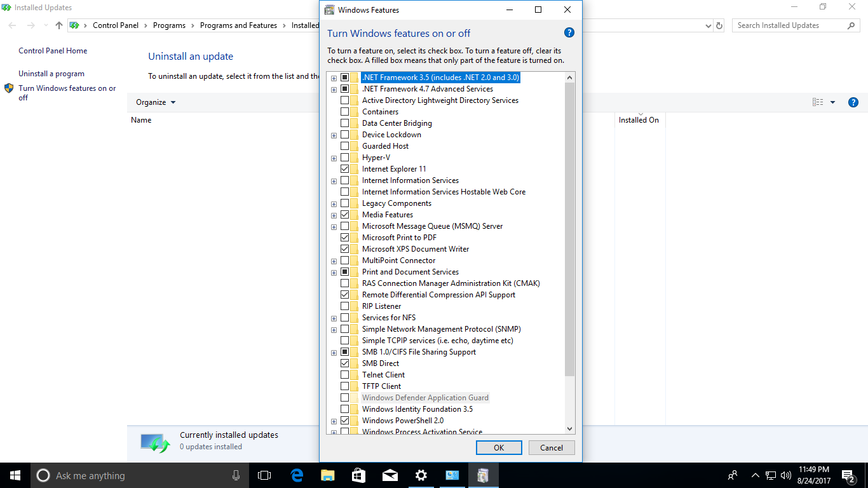Image resolution: width=868 pixels, height=488 pixels.
Task: Check the Containers feature checkbox
Action: coord(345,112)
